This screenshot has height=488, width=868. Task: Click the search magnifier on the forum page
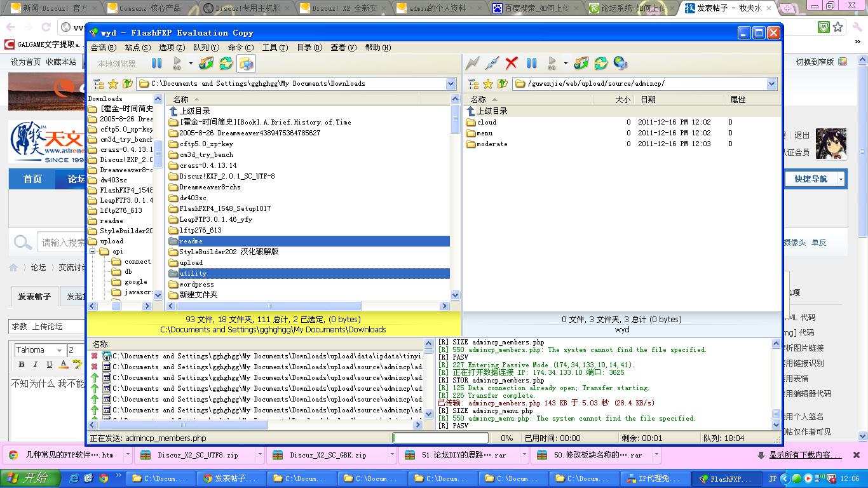[23, 242]
